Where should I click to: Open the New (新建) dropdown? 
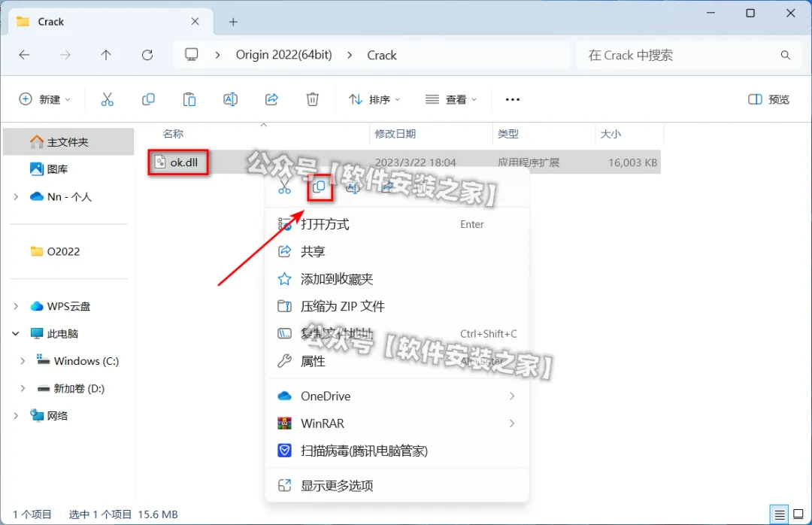(44, 99)
